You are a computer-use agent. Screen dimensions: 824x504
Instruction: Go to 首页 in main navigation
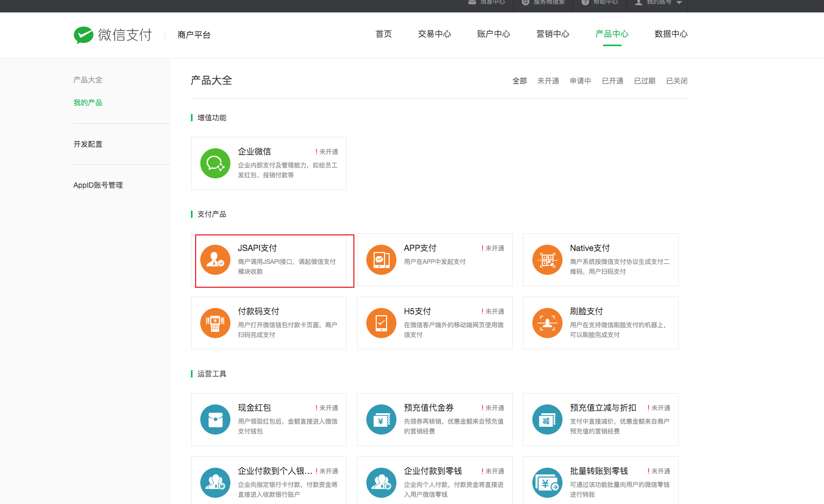pyautogui.click(x=384, y=34)
